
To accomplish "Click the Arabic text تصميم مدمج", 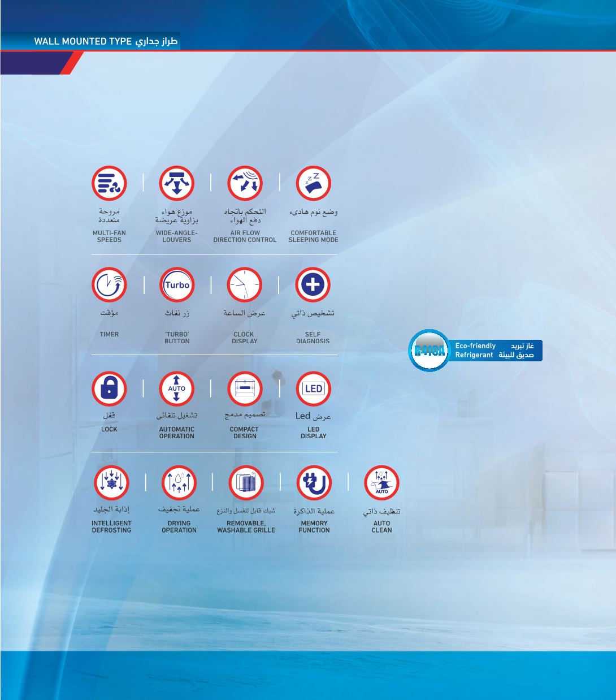I will pos(245,414).
